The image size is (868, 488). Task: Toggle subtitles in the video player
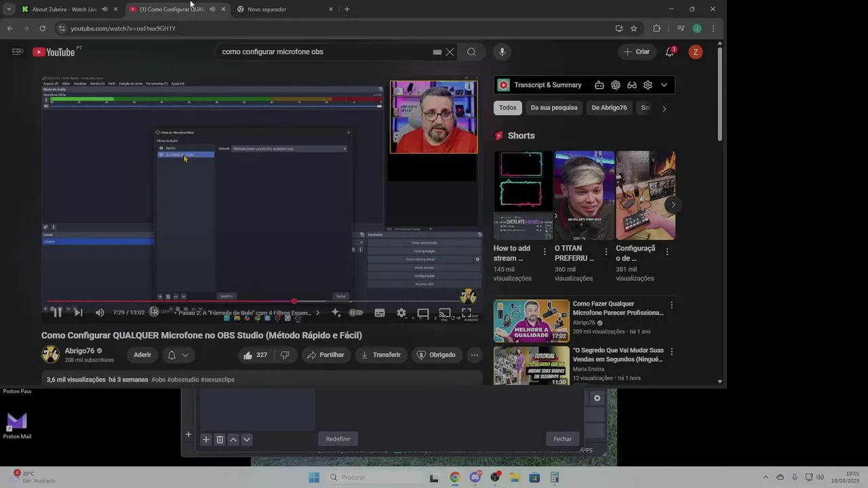(x=380, y=313)
